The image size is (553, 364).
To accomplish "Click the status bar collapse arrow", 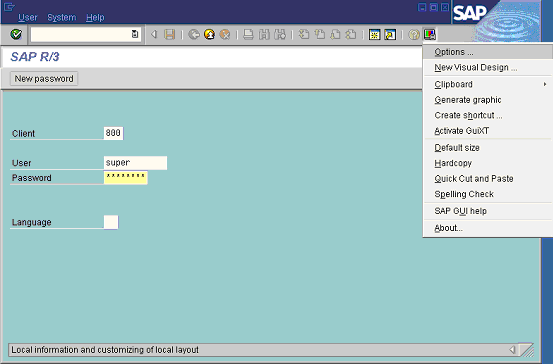I will [x=512, y=350].
